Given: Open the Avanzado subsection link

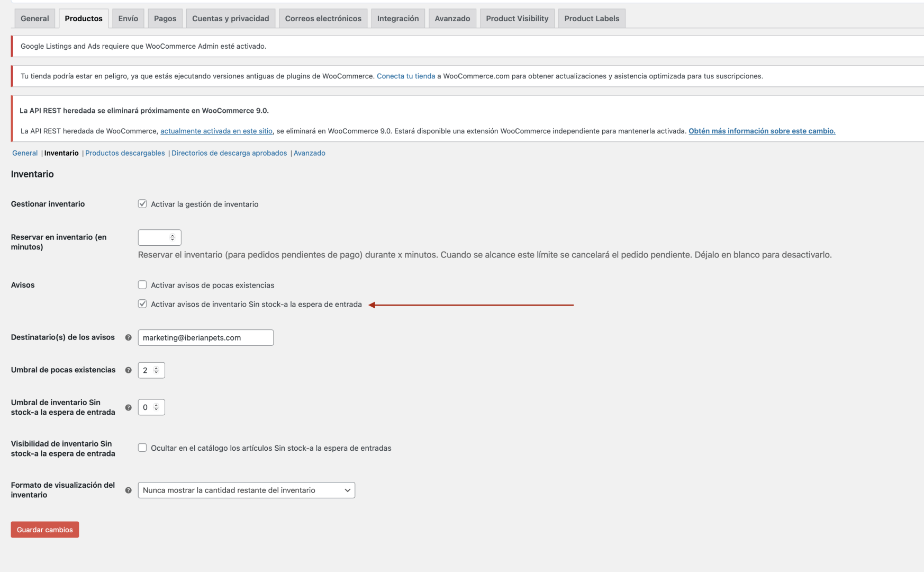Looking at the screenshot, I should tap(310, 153).
